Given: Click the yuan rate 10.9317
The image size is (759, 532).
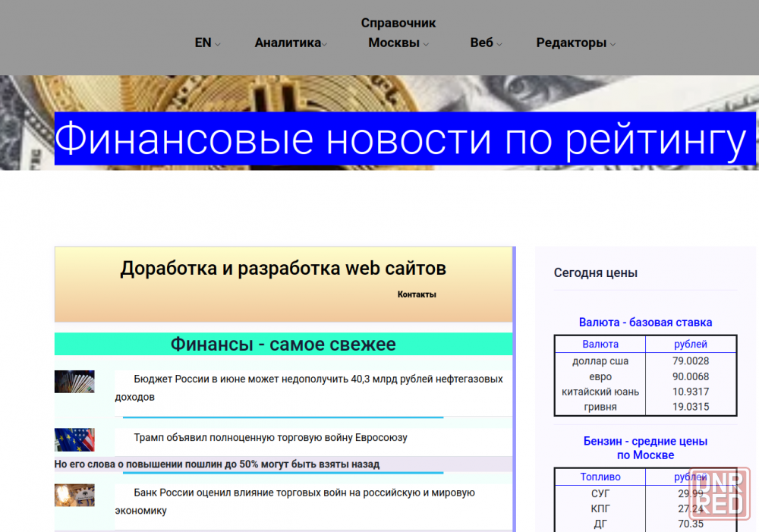Looking at the screenshot, I should tap(690, 392).
